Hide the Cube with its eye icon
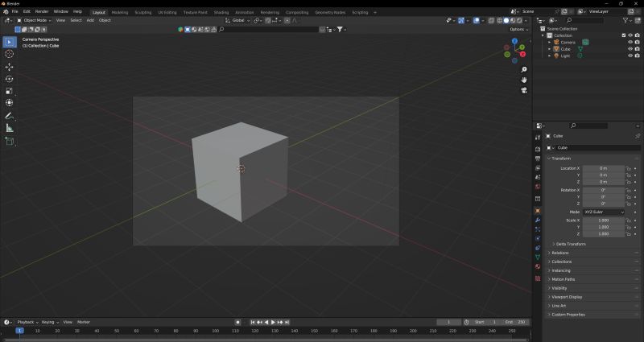The width and height of the screenshot is (644, 342). point(630,49)
